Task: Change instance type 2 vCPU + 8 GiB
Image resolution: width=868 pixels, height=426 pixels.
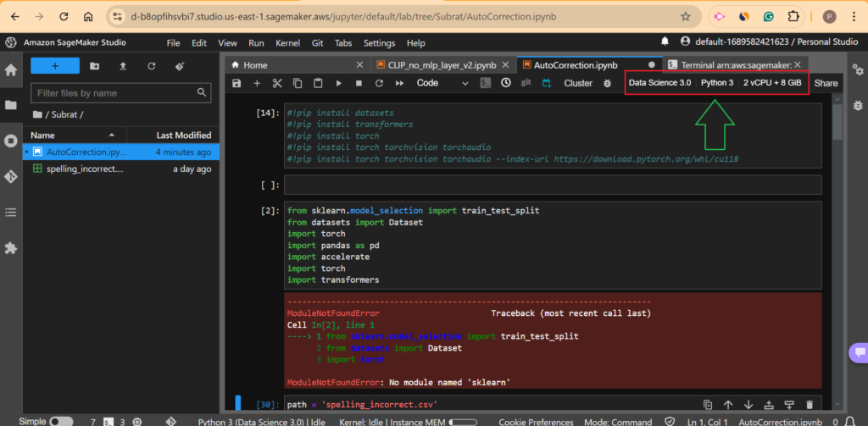Action: [x=772, y=83]
